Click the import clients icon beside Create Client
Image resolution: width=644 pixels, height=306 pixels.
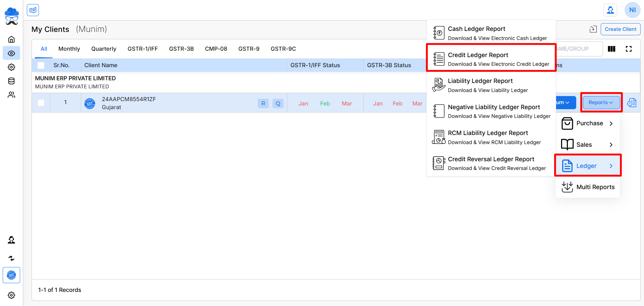593,29
